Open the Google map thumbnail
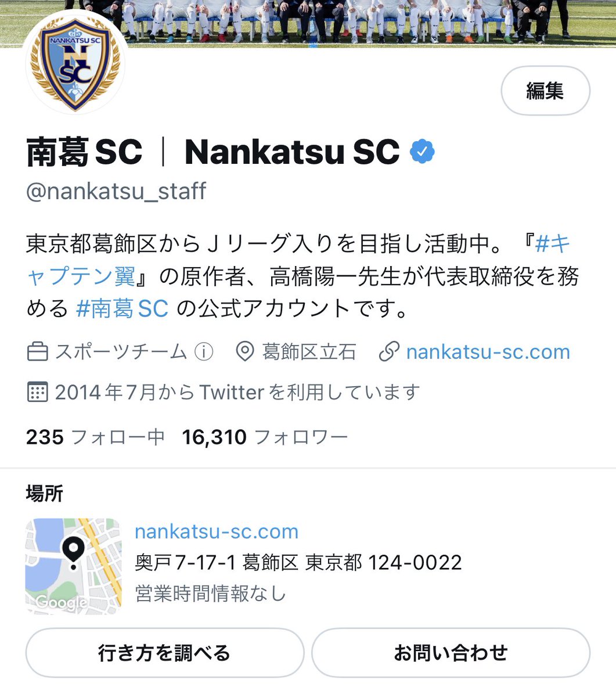Image resolution: width=616 pixels, height=697 pixels. [74, 566]
